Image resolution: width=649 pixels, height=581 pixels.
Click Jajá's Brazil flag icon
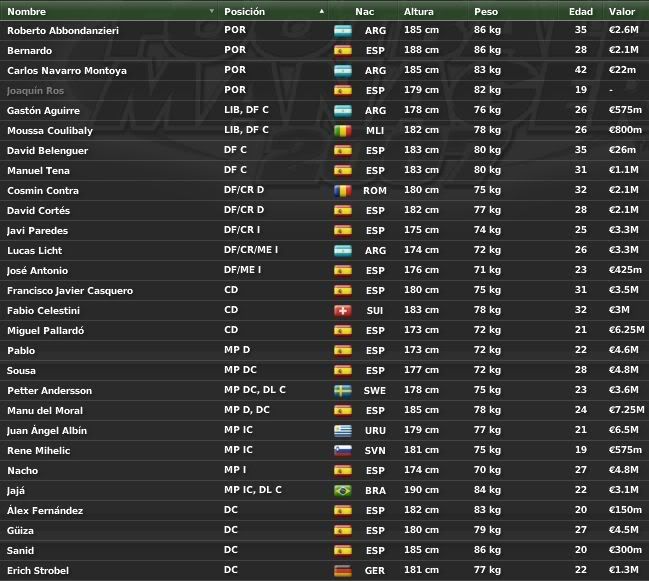point(343,491)
